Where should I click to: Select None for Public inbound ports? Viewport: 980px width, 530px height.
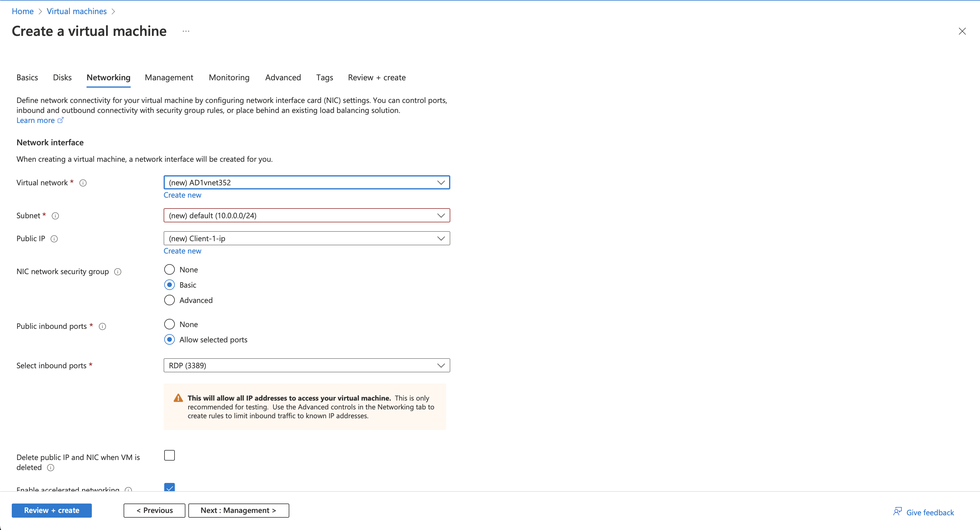(x=169, y=324)
